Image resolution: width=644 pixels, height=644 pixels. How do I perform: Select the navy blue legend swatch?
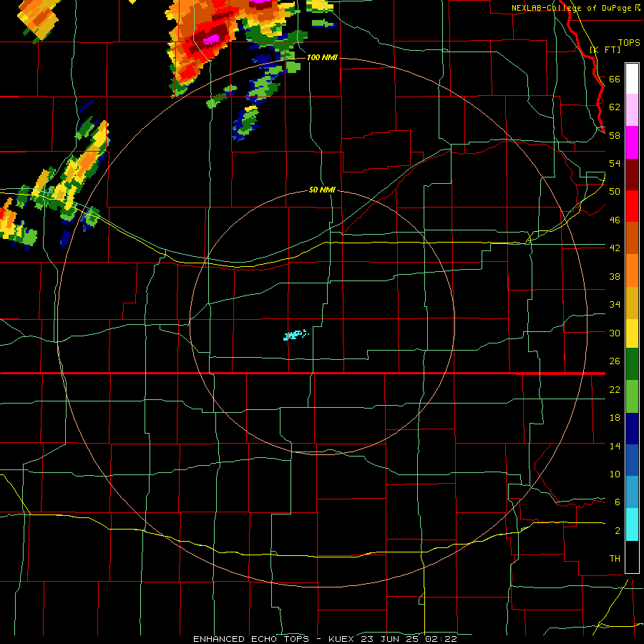pos(632,428)
